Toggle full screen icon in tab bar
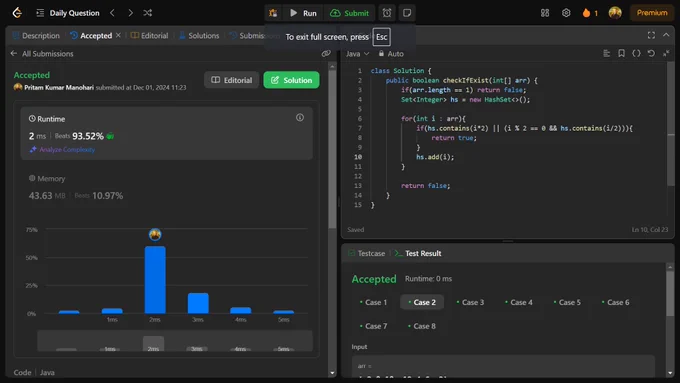680x383 pixels. click(651, 35)
